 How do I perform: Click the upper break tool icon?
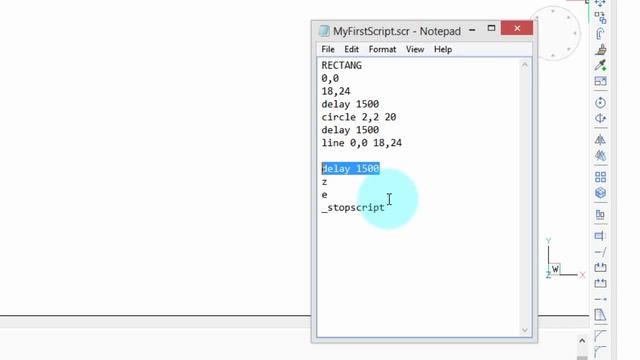pos(600,267)
